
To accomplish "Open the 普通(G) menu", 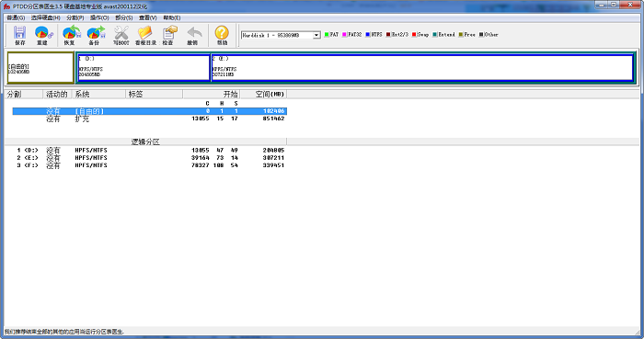I will (x=16, y=17).
